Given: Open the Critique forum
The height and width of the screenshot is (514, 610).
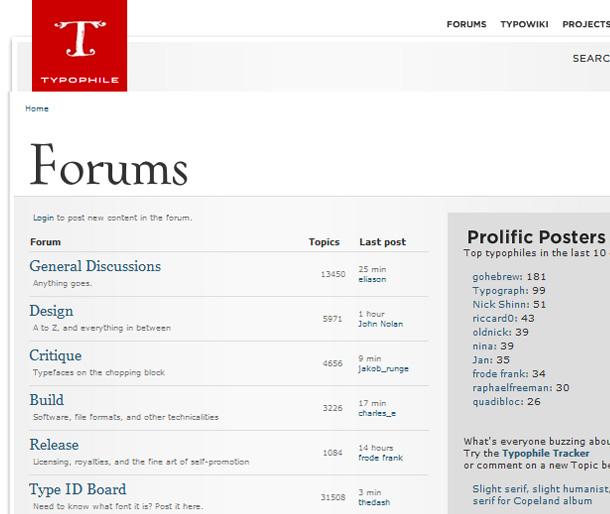Looking at the screenshot, I should [56, 356].
